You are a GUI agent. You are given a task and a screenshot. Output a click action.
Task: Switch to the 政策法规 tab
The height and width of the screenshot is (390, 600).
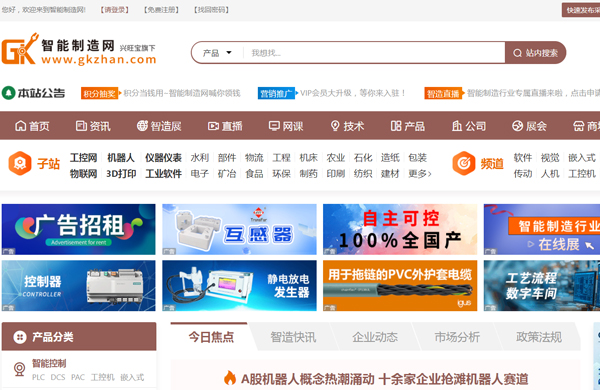[539, 337]
